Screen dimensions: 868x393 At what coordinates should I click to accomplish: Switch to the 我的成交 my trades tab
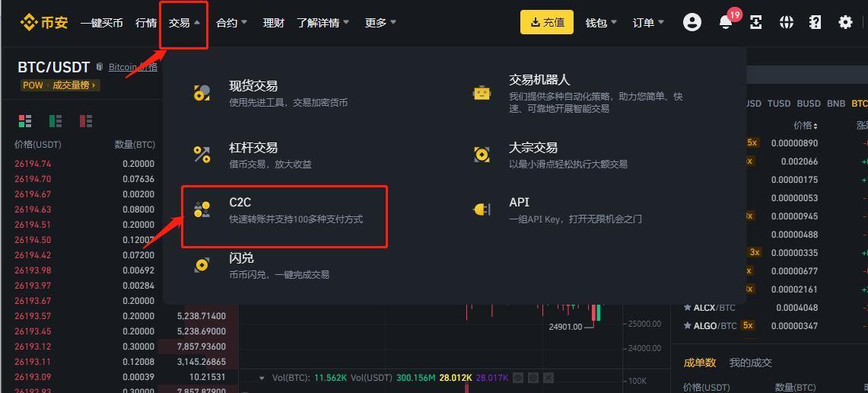point(750,363)
